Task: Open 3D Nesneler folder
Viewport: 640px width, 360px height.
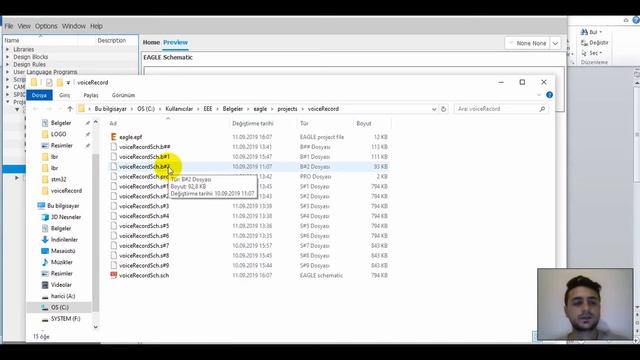Action: click(x=66, y=217)
